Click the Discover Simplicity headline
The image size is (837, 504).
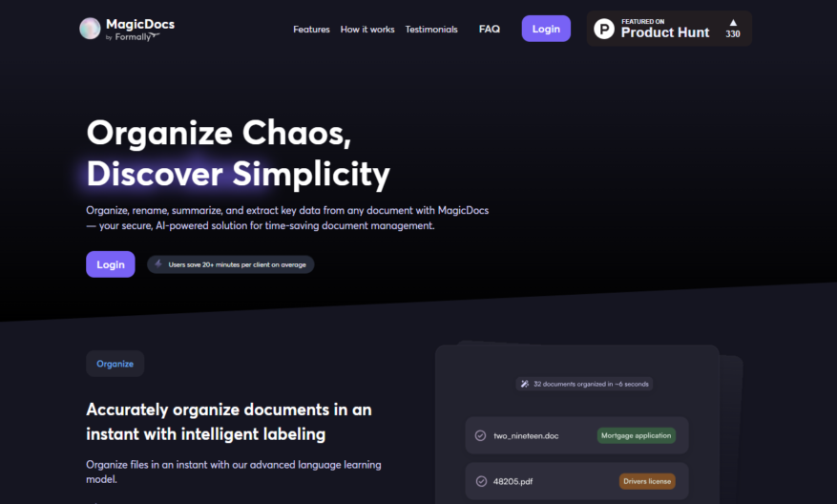tap(238, 175)
